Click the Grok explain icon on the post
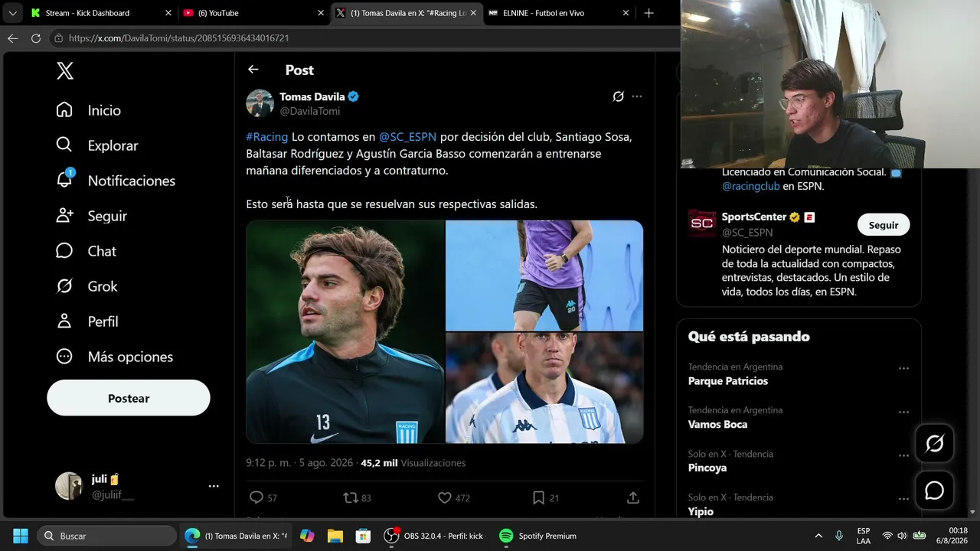The image size is (980, 551). [618, 96]
